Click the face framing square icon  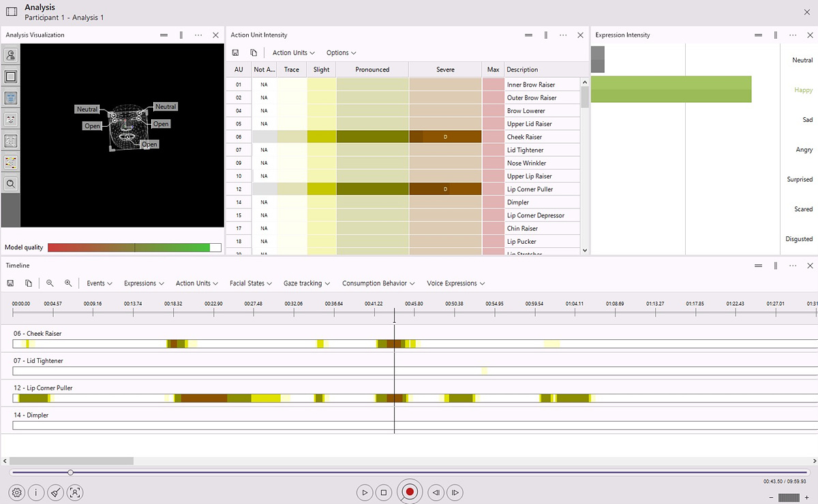click(x=10, y=77)
